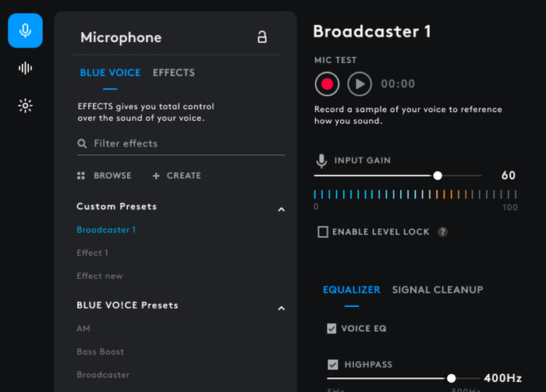Select the Broadcaster 1 custom preset
The height and width of the screenshot is (392, 546).
pos(106,230)
